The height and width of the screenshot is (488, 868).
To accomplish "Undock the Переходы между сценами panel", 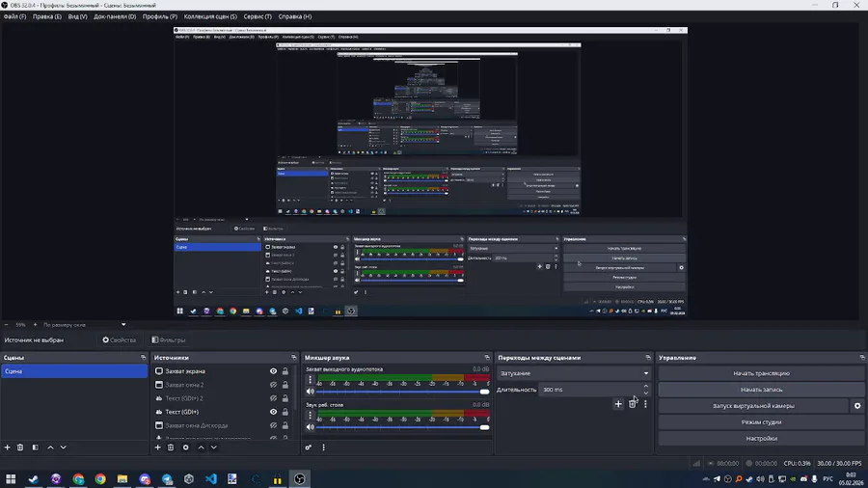I will click(648, 358).
